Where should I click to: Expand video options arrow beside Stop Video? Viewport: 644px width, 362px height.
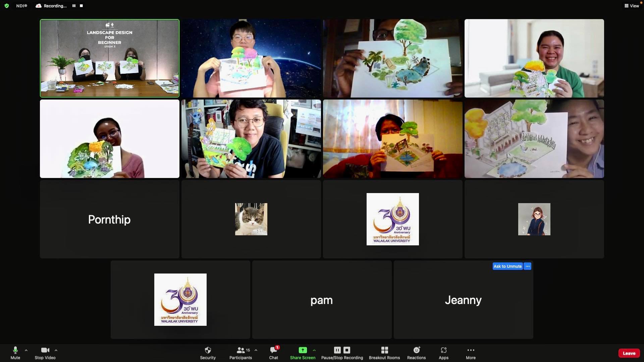tap(56, 350)
